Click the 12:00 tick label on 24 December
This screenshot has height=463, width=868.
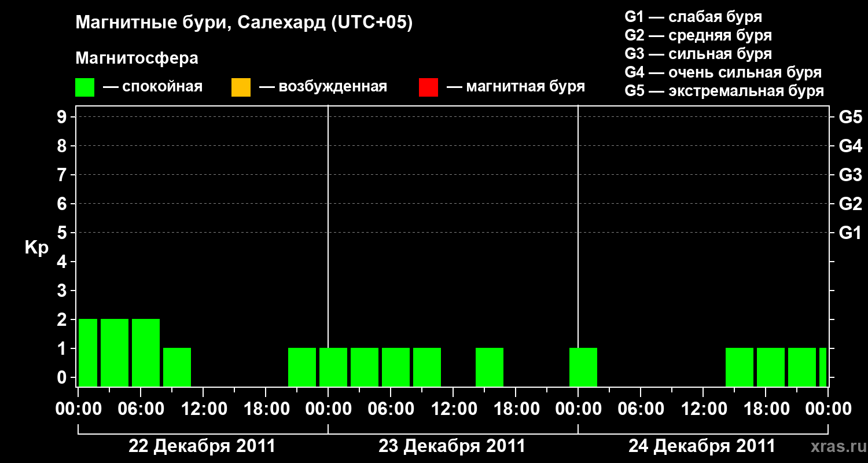[703, 409]
